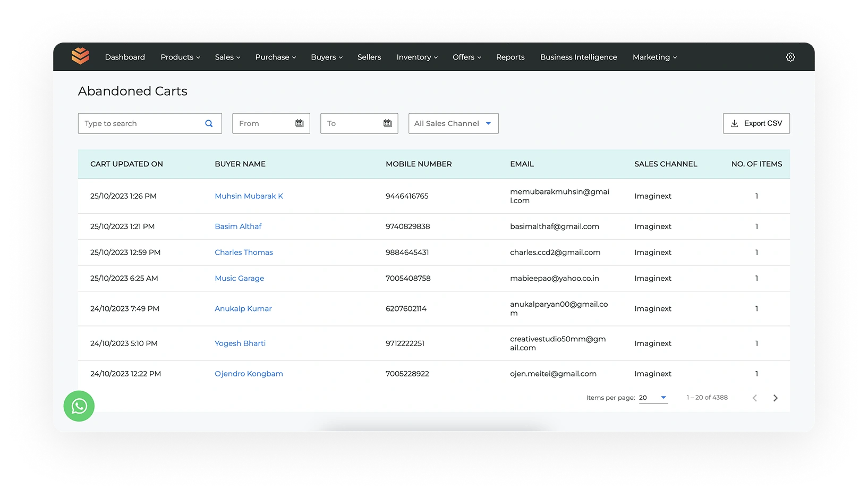The image size is (868, 496).
Task: Open buyer Charles Thomas
Action: (x=244, y=253)
